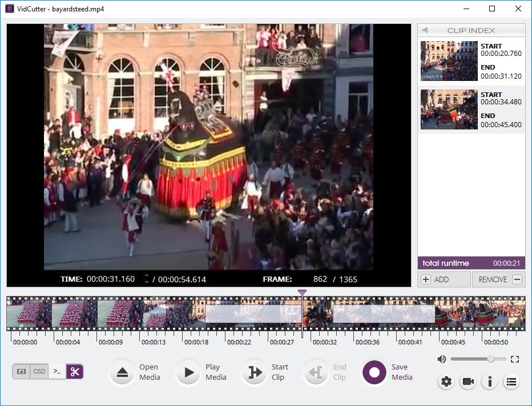Open the media information icon

pos(490,381)
